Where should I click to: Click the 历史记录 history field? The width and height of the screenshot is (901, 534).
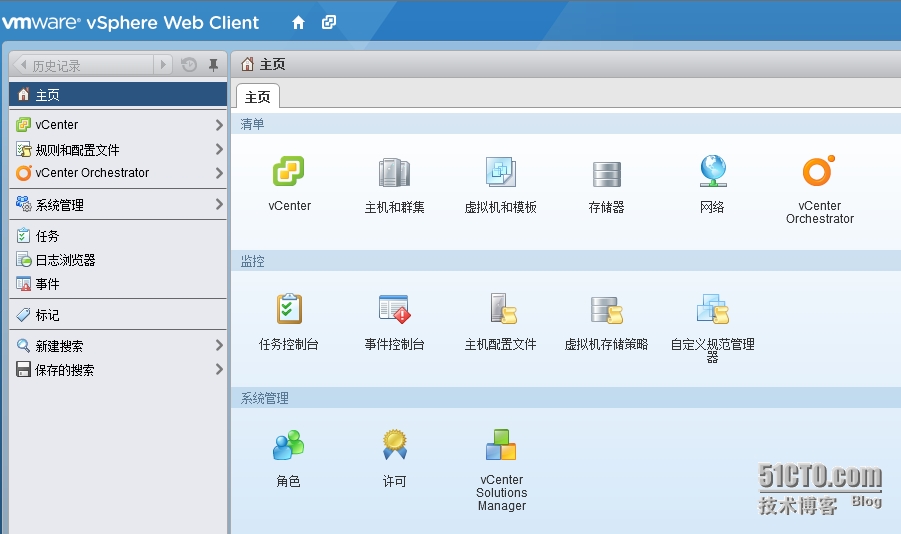(91, 65)
